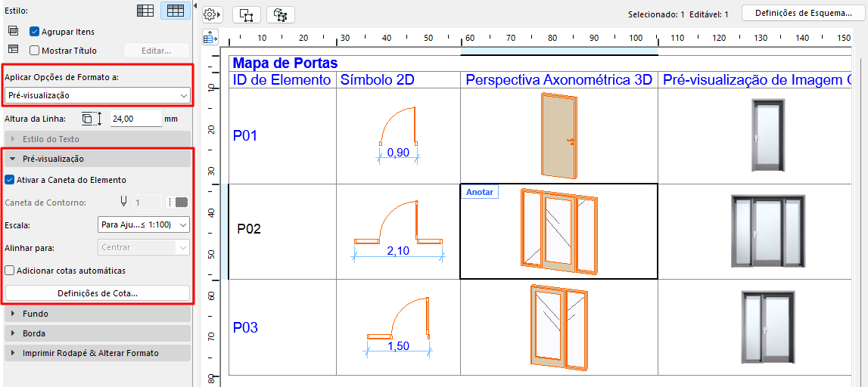The image size is (868, 387).
Task: Expand the Borda section
Action: [x=98, y=333]
